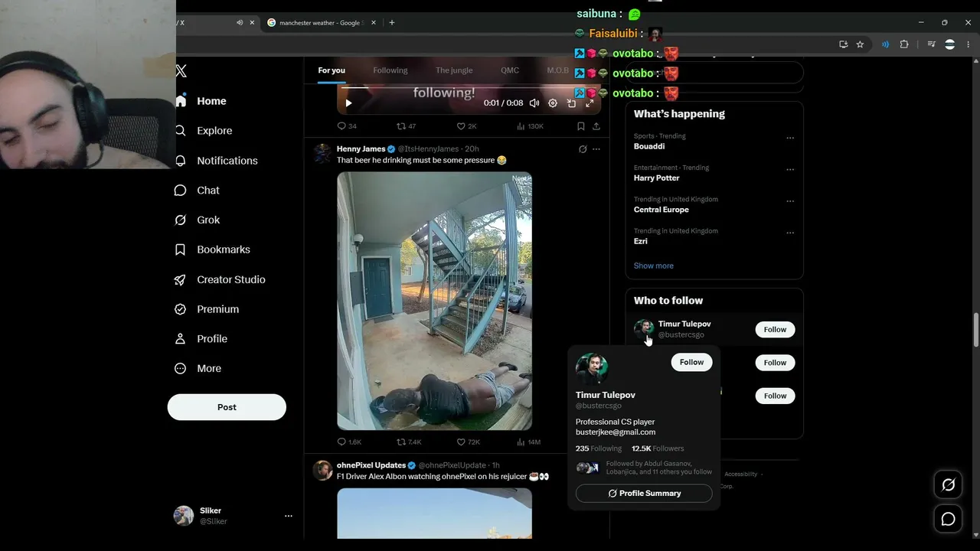980x551 pixels.
Task: Open more options on Henny James post
Action: pyautogui.click(x=596, y=149)
